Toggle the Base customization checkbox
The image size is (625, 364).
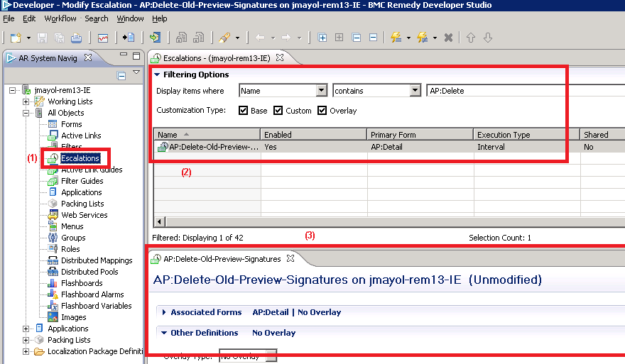coord(243,110)
